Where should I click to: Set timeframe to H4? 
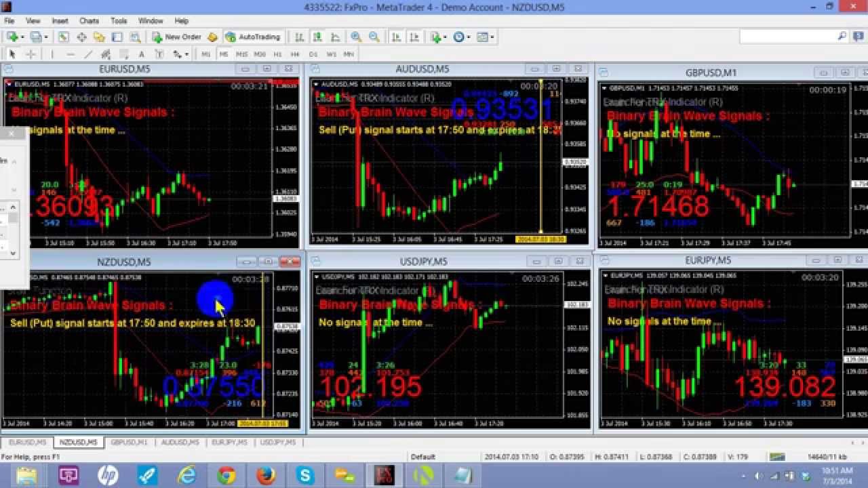coord(295,54)
